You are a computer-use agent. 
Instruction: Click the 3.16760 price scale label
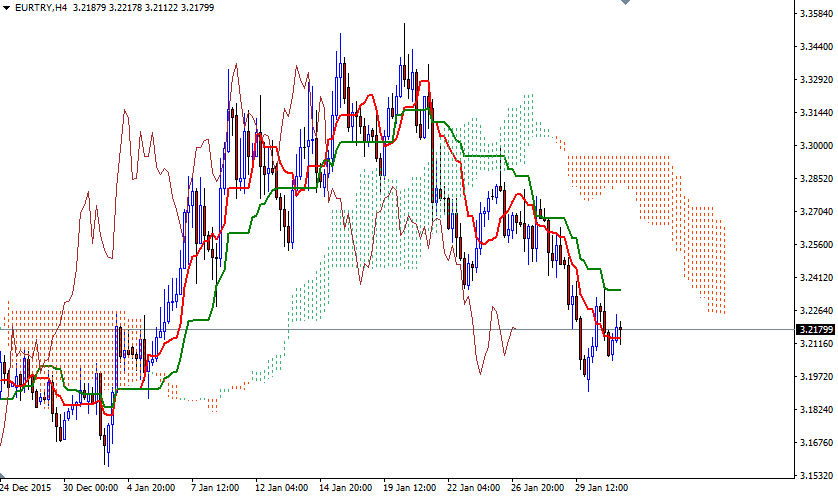point(816,443)
